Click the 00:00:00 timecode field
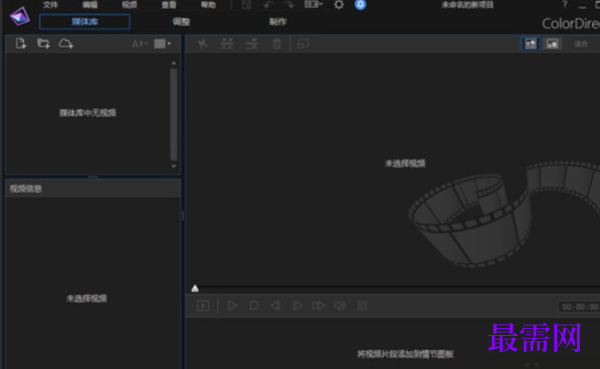600x369 pixels. (579, 307)
